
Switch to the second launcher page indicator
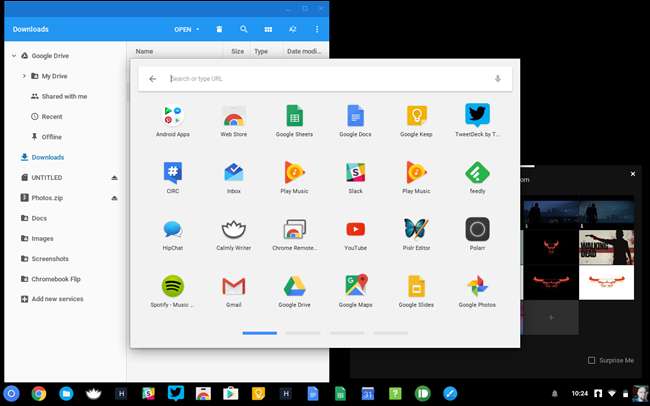point(303,333)
